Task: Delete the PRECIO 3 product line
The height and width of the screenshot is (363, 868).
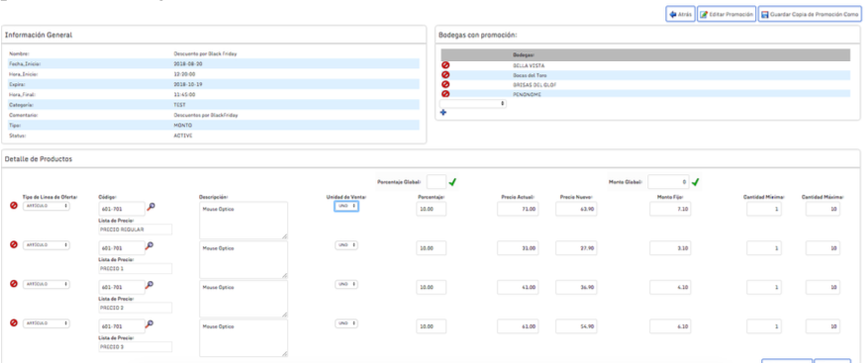Action: coord(14,322)
